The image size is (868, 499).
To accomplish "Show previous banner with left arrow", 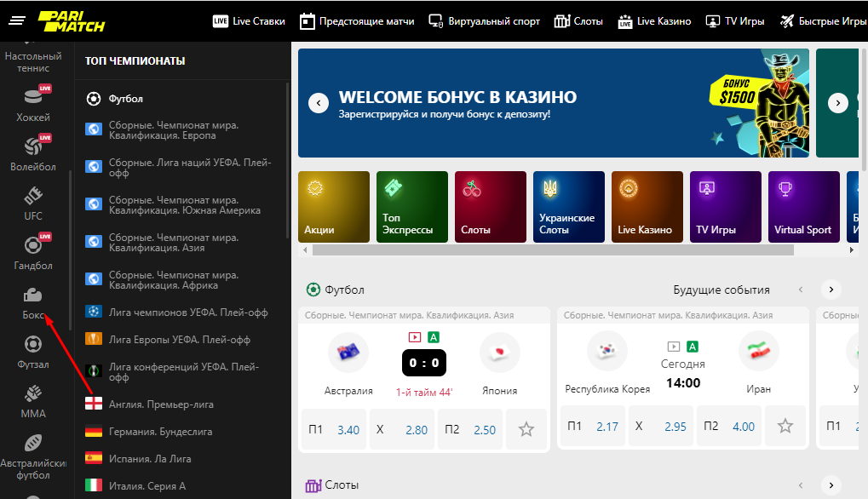I will click(319, 103).
